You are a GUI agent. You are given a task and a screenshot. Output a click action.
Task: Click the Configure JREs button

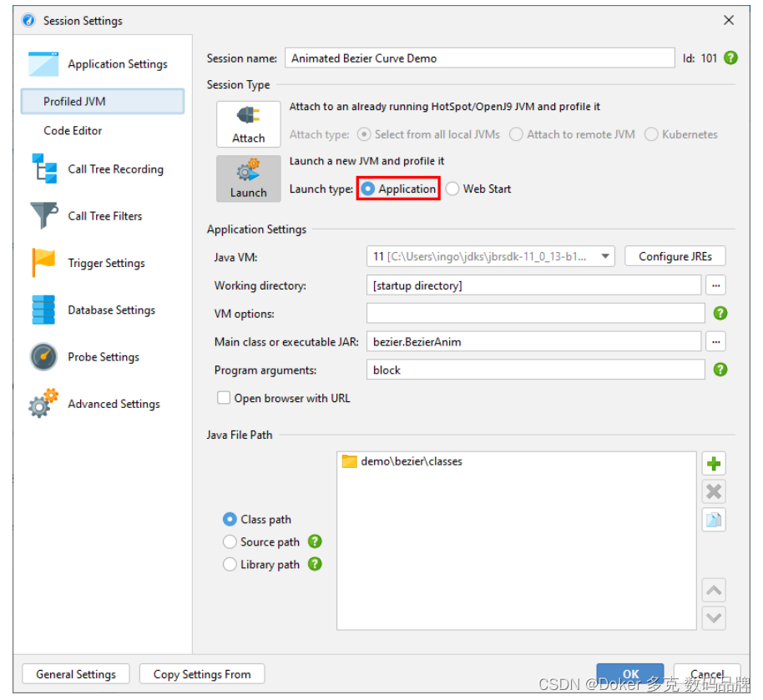coord(675,256)
